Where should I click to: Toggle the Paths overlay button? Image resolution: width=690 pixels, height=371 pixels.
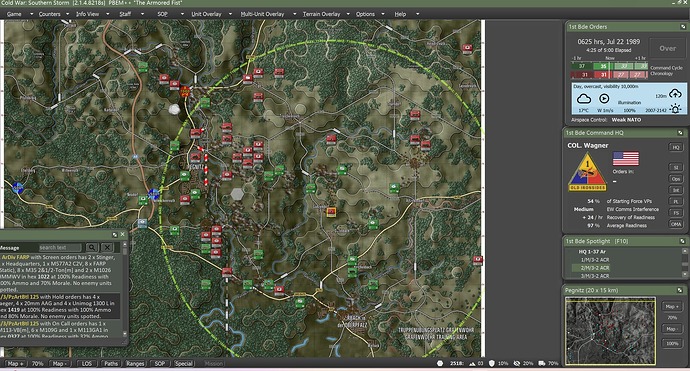tap(111, 364)
